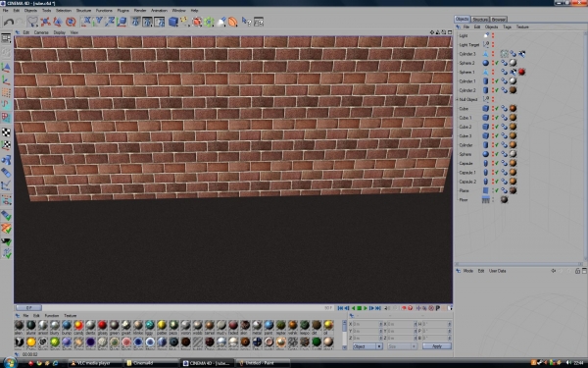This screenshot has width=588, height=368.
Task: Open the viewport Camera menu
Action: click(41, 32)
